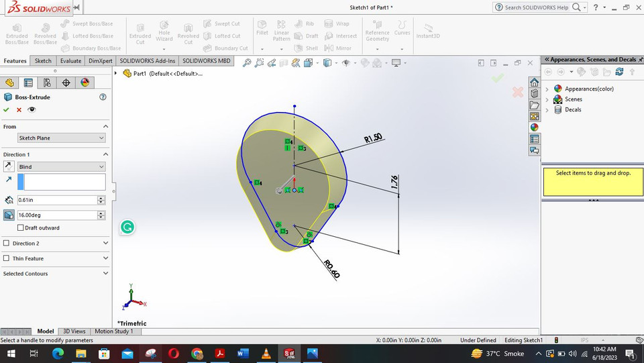Screen dimensions: 644x363
Task: Open the Motion Study 1 tab
Action: pyautogui.click(x=114, y=331)
